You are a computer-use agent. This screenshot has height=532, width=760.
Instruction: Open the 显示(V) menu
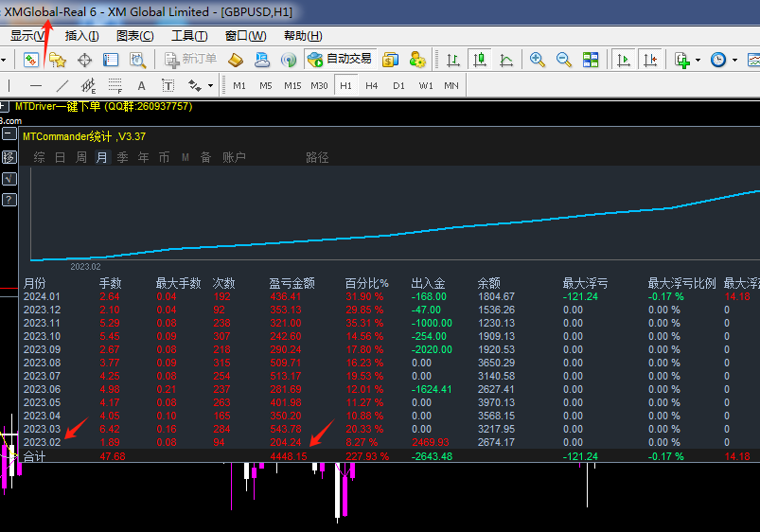click(x=28, y=36)
